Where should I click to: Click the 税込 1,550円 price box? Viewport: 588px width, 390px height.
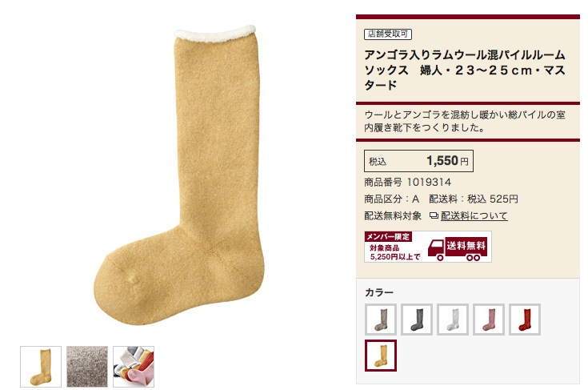coord(419,161)
